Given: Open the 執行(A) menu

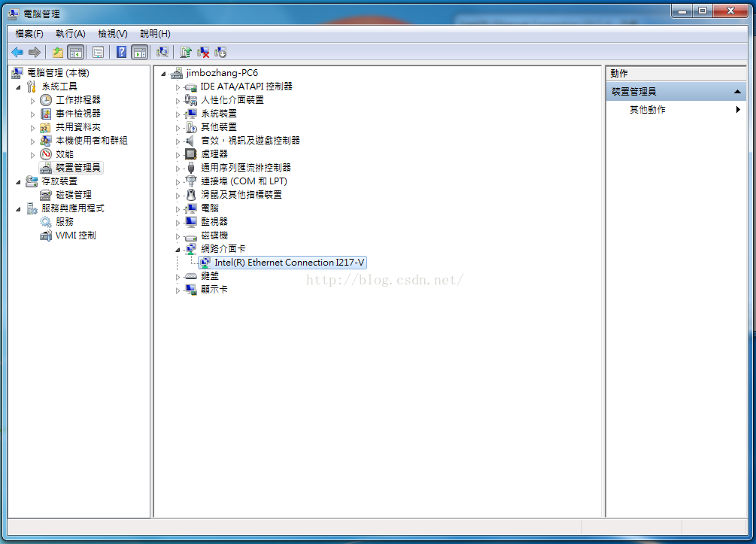Looking at the screenshot, I should (71, 34).
